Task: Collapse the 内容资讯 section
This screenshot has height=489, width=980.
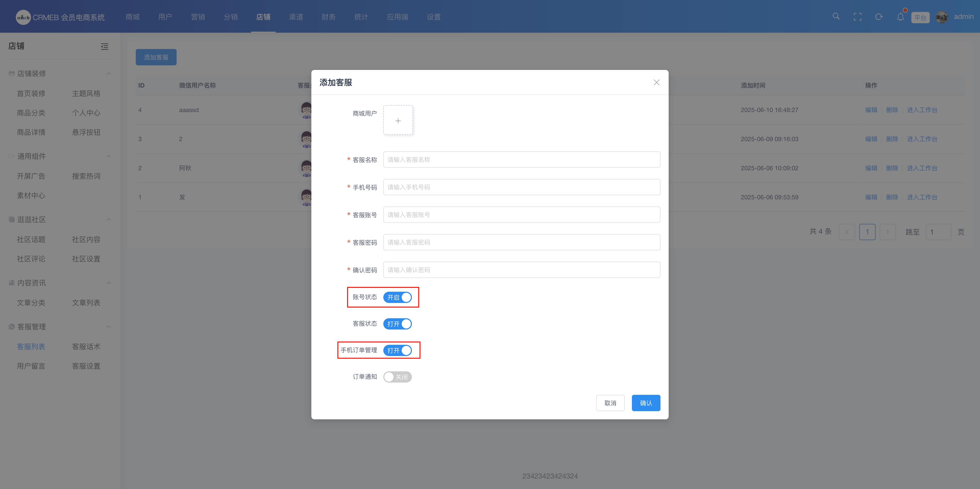Action: point(109,283)
